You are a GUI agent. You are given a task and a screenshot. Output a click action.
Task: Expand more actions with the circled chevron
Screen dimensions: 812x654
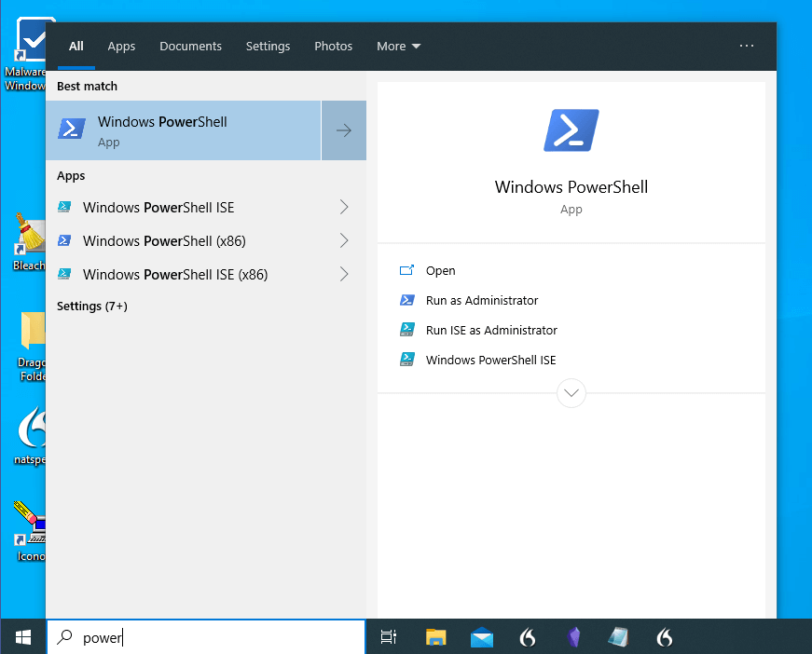pos(571,393)
